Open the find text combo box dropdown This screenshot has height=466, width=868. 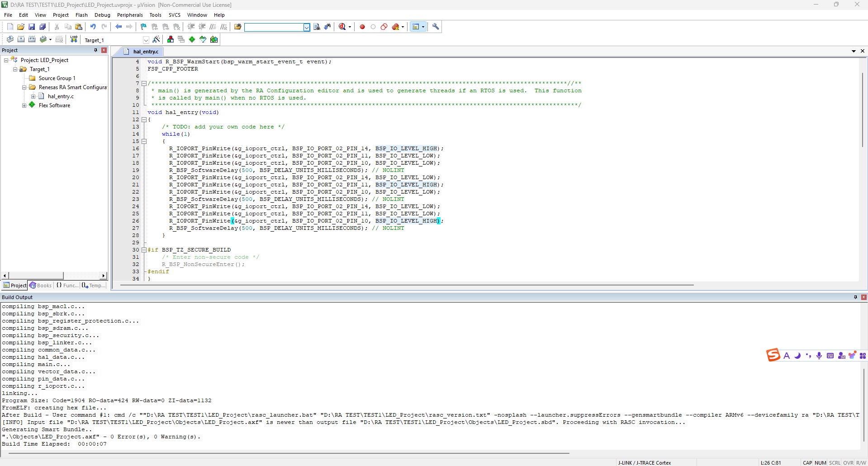point(307,27)
